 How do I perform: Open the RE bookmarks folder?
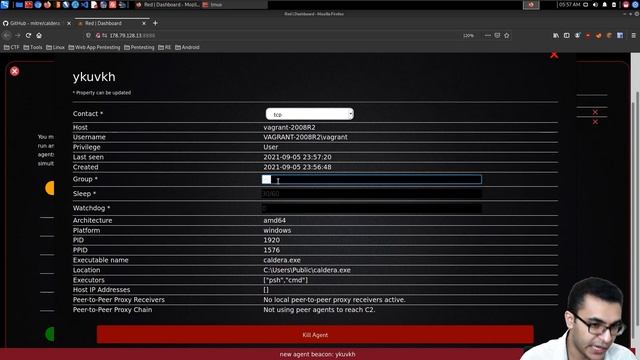164,47
